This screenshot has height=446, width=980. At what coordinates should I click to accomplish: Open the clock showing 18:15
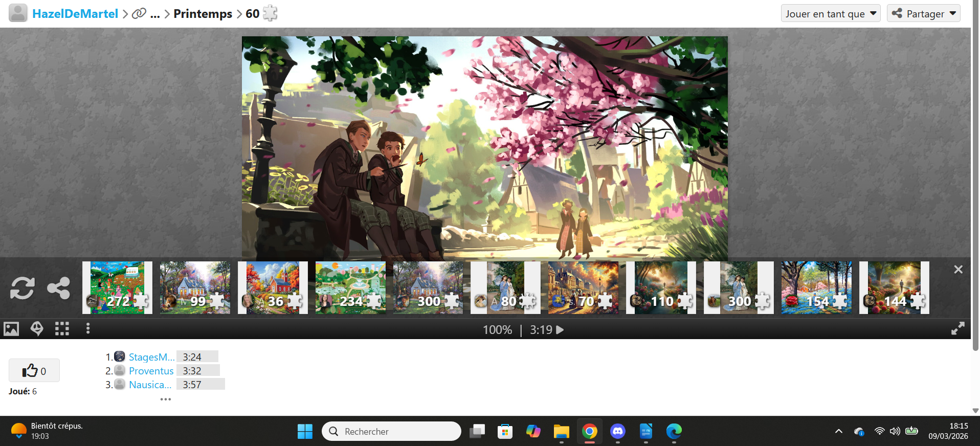(948, 431)
